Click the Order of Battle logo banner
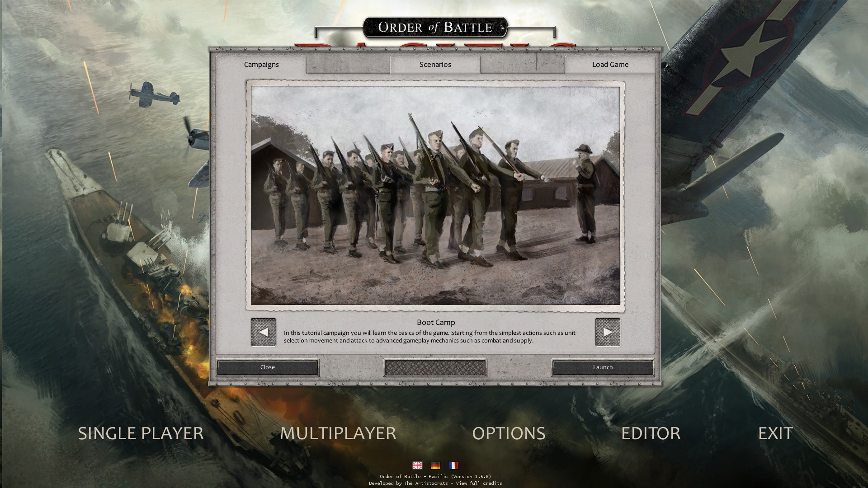The height and width of the screenshot is (488, 868). pyautogui.click(x=435, y=28)
